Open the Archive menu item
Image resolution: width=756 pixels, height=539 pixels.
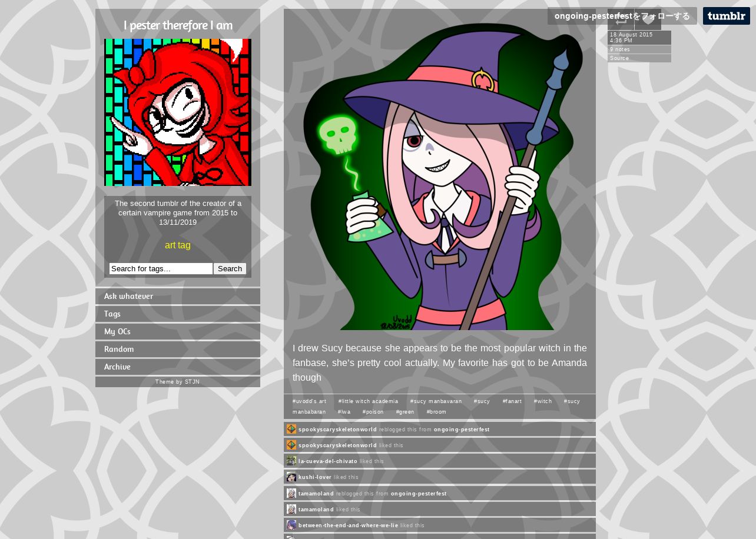pos(178,367)
